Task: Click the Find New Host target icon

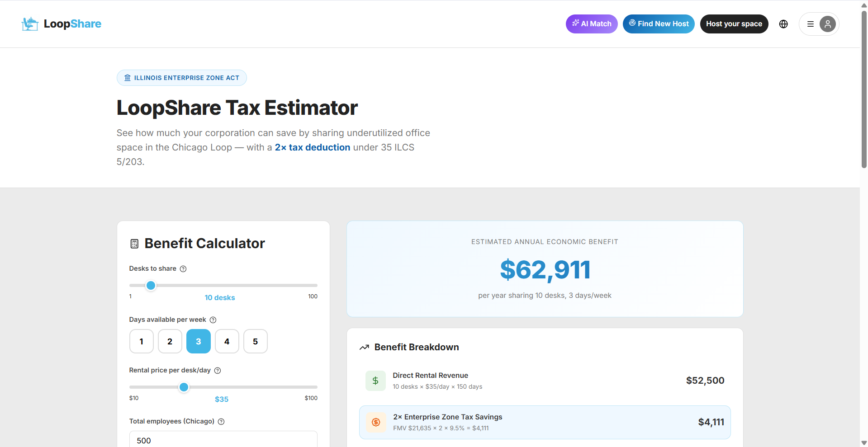Action: [x=632, y=23]
